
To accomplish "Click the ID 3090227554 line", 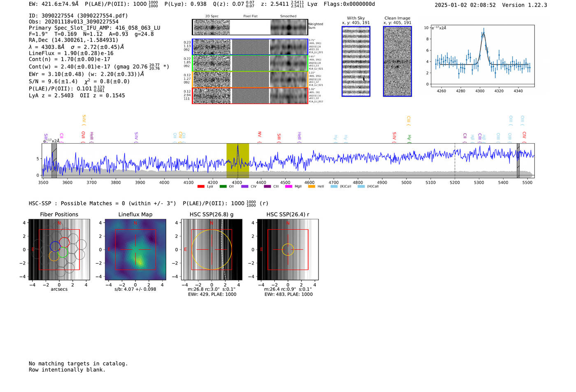I will pyautogui.click(x=78, y=16).
